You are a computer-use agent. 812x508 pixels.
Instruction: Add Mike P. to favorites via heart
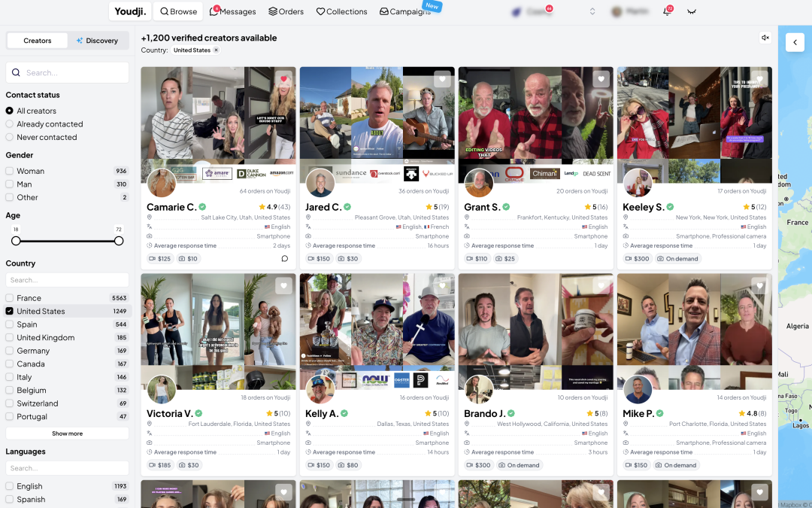[759, 286]
